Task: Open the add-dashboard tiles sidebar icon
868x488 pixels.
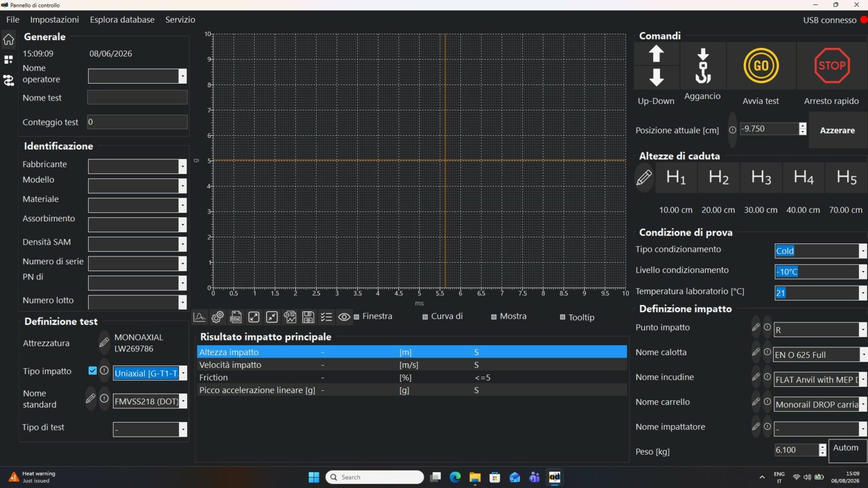Action: [8, 59]
